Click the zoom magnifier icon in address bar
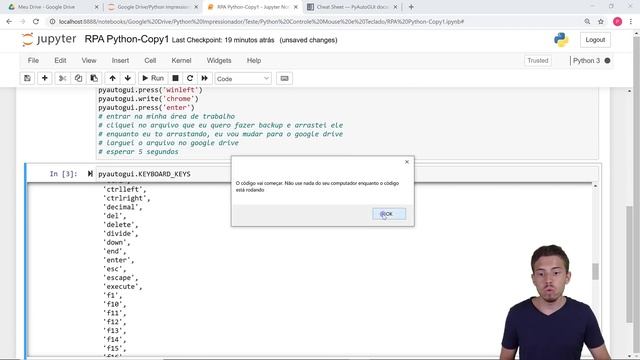Viewport: 640px width, 360px height. tap(587, 22)
